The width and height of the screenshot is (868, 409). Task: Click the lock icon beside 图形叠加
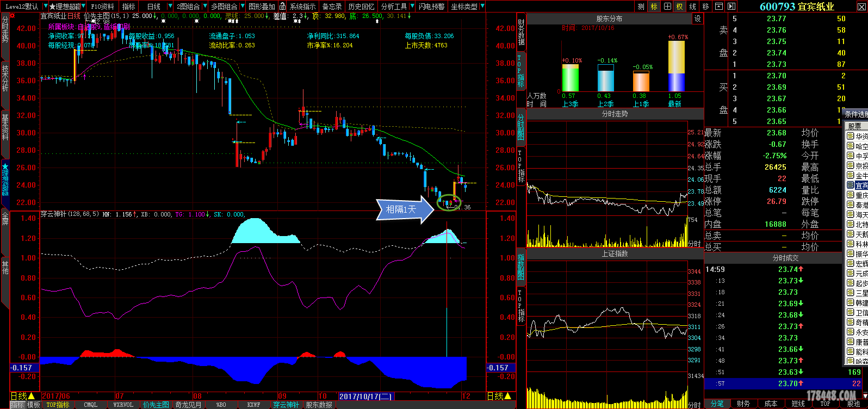point(283,7)
